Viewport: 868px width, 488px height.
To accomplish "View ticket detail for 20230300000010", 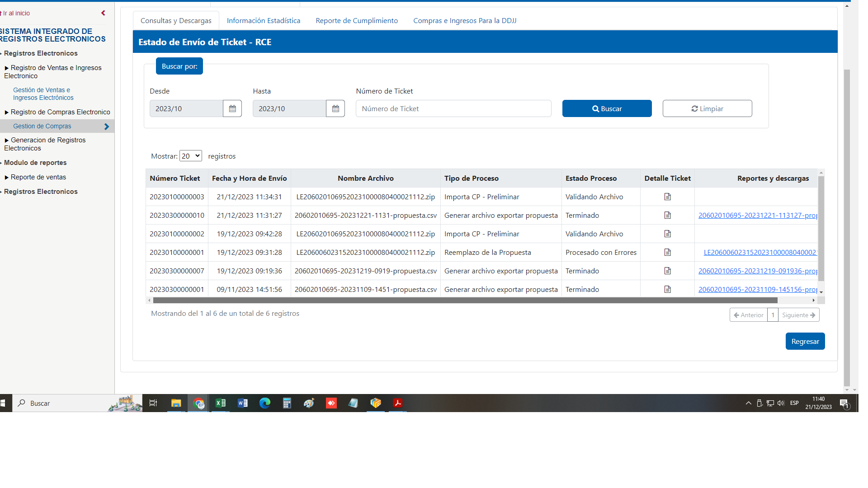I will [667, 215].
